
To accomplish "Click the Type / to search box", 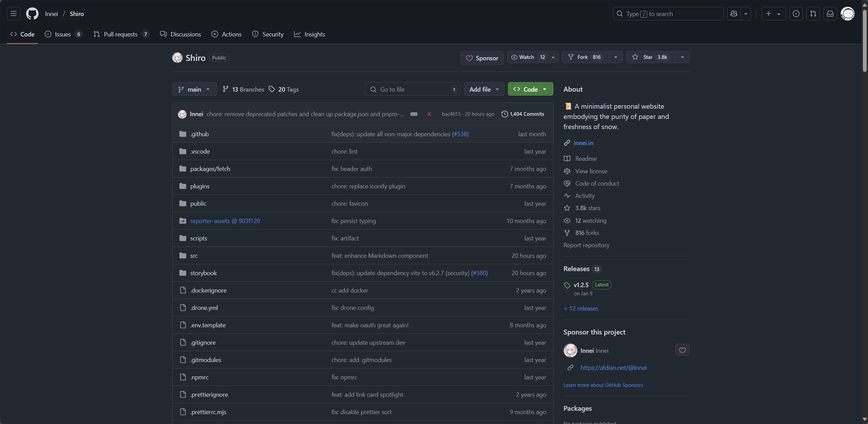I will [x=668, y=14].
